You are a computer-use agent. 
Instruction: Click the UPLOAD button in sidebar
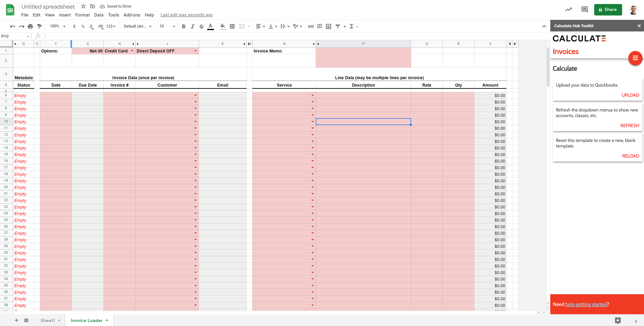(x=630, y=95)
